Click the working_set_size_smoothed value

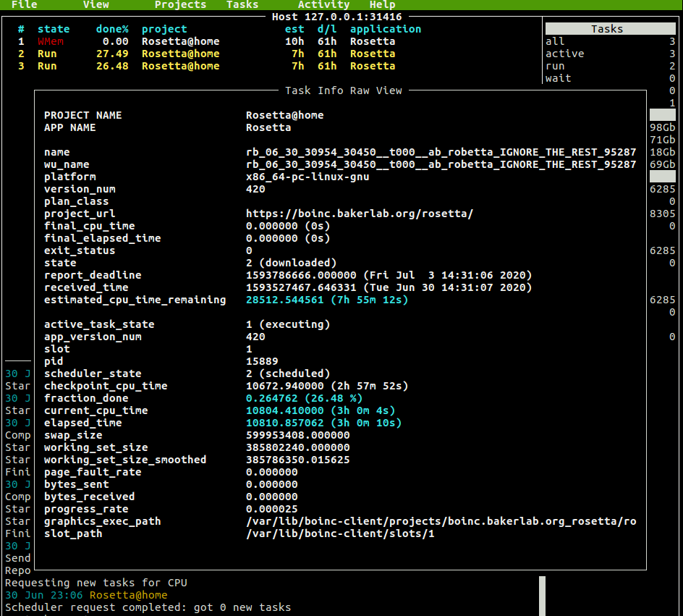[298, 460]
